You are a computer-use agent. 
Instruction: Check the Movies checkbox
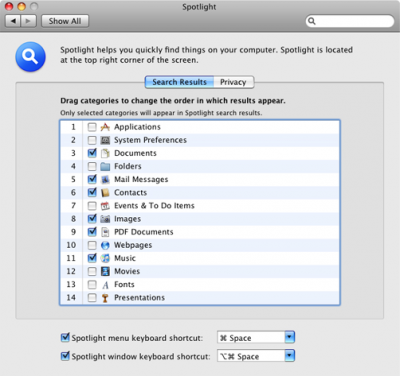click(92, 271)
